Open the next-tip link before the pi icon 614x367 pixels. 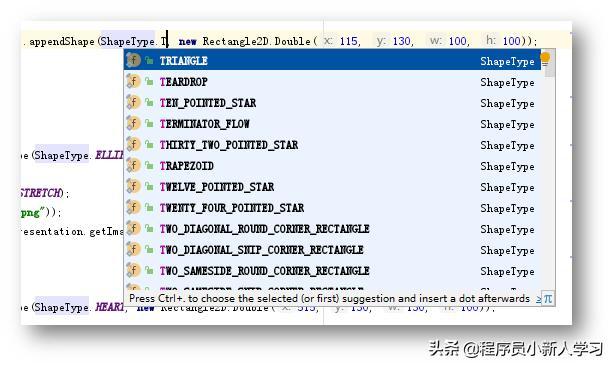click(539, 299)
